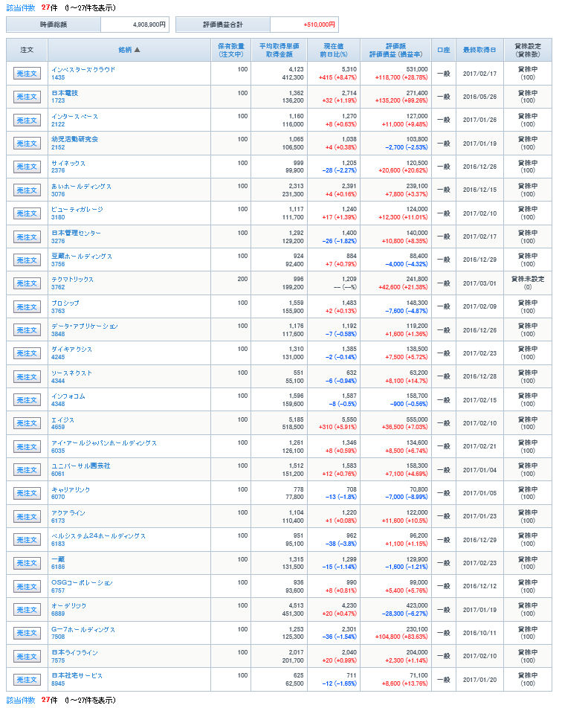This screenshot has width=588, height=708.
Task: Sort table by 銘柄 column header
Action: (125, 50)
